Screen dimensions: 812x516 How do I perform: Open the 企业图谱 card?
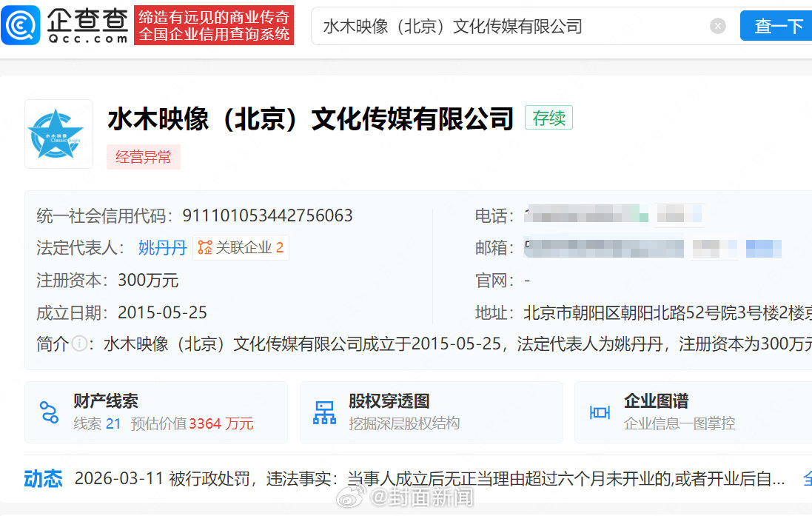694,412
